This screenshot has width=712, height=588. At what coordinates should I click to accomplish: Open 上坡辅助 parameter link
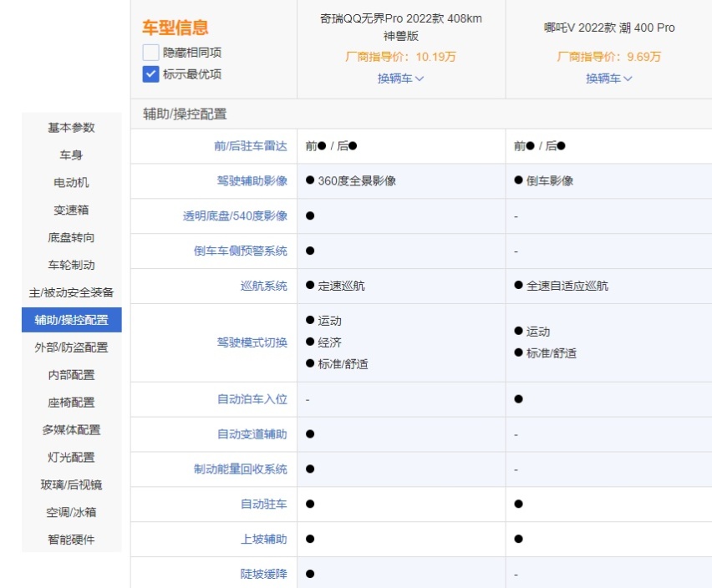(264, 539)
